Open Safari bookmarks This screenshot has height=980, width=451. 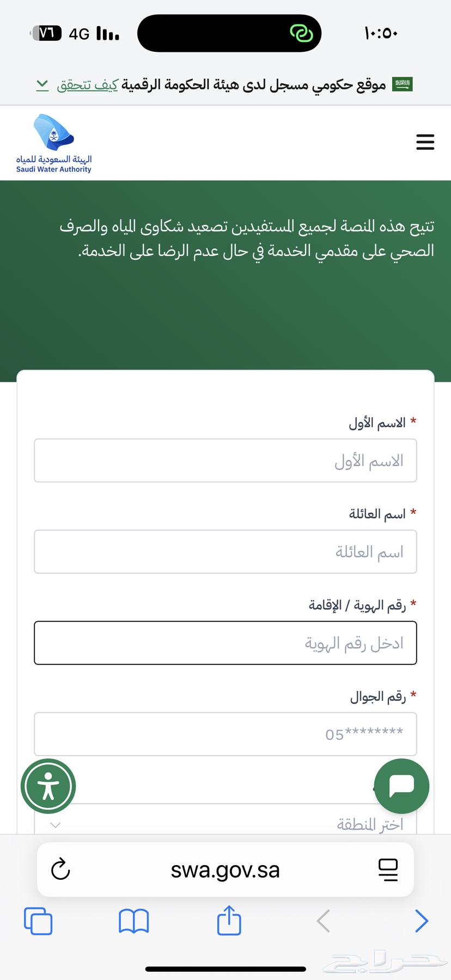click(x=133, y=921)
